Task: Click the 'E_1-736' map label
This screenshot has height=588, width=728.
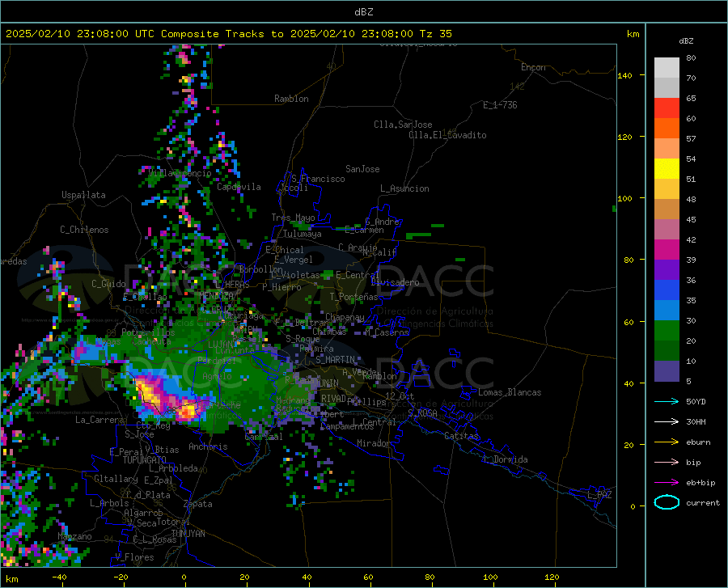Action: tap(500, 105)
